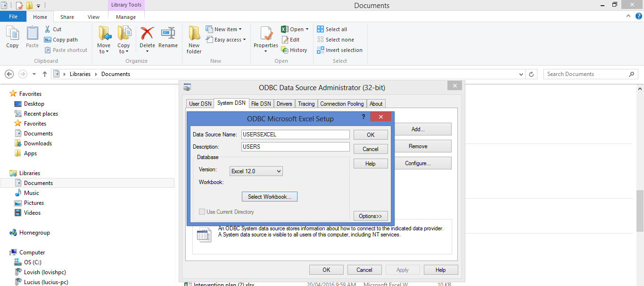The image size is (644, 286).
Task: Click Copy path in ribbon
Action: pos(61,40)
